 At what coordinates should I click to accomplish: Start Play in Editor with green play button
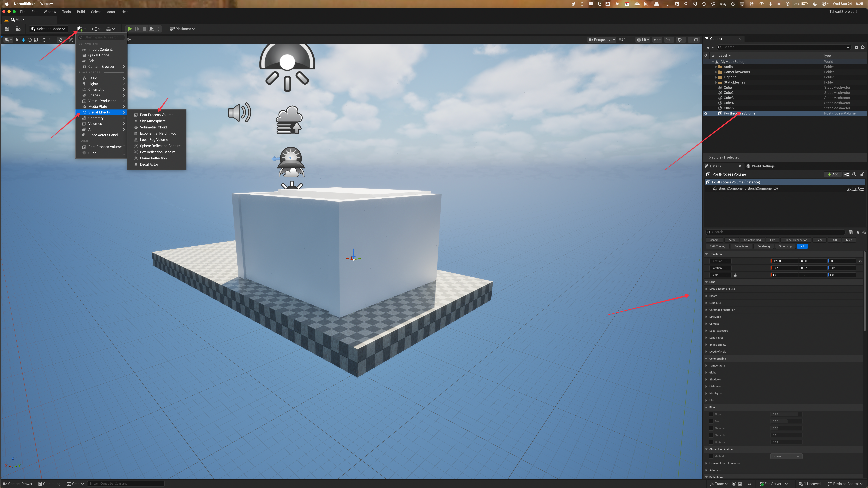point(129,29)
